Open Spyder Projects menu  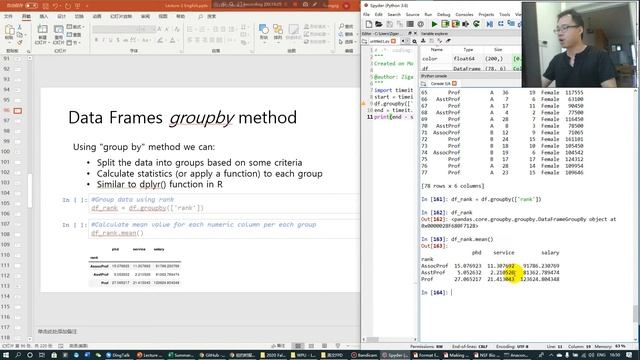[x=486, y=14]
